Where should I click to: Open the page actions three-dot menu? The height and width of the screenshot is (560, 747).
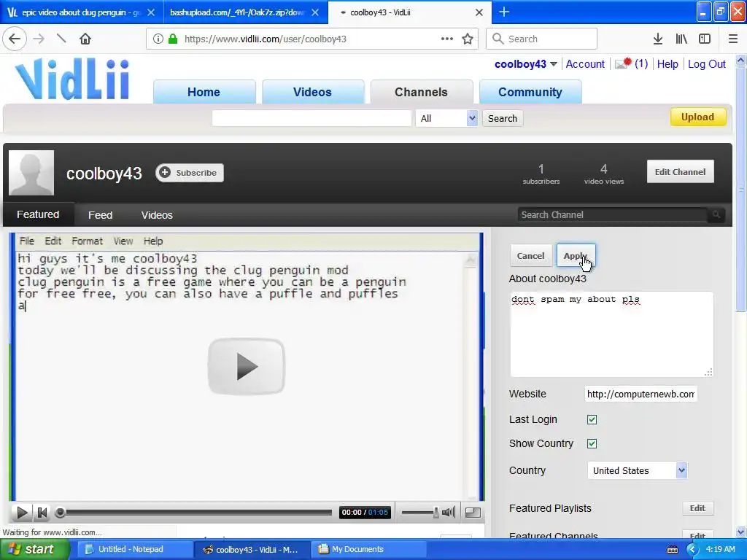pos(447,39)
